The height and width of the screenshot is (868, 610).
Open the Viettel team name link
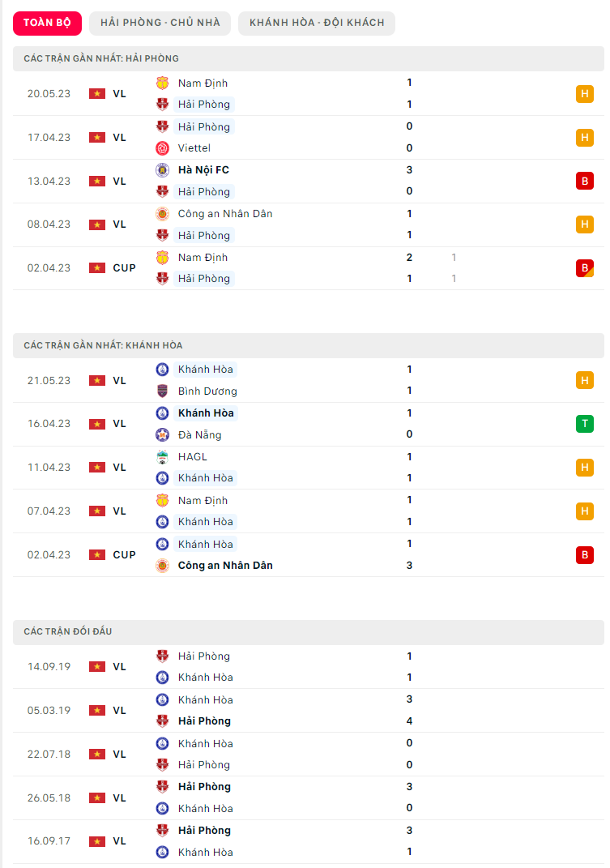[194, 148]
